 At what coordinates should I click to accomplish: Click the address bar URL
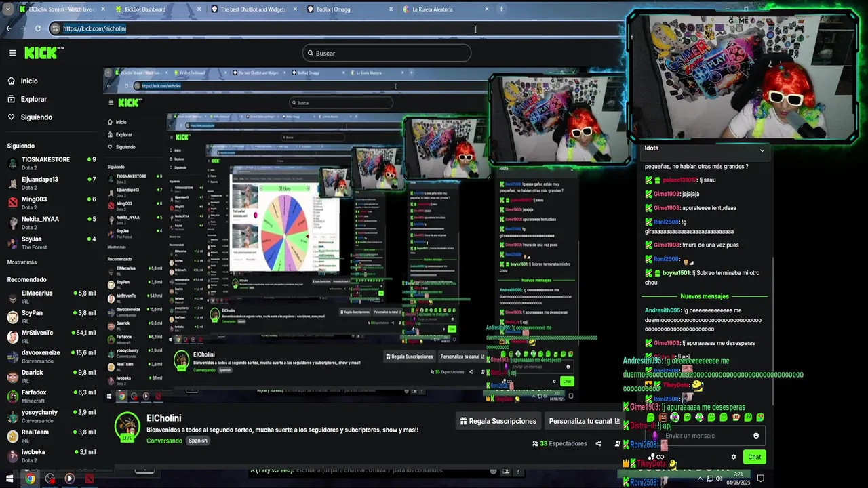tap(95, 28)
